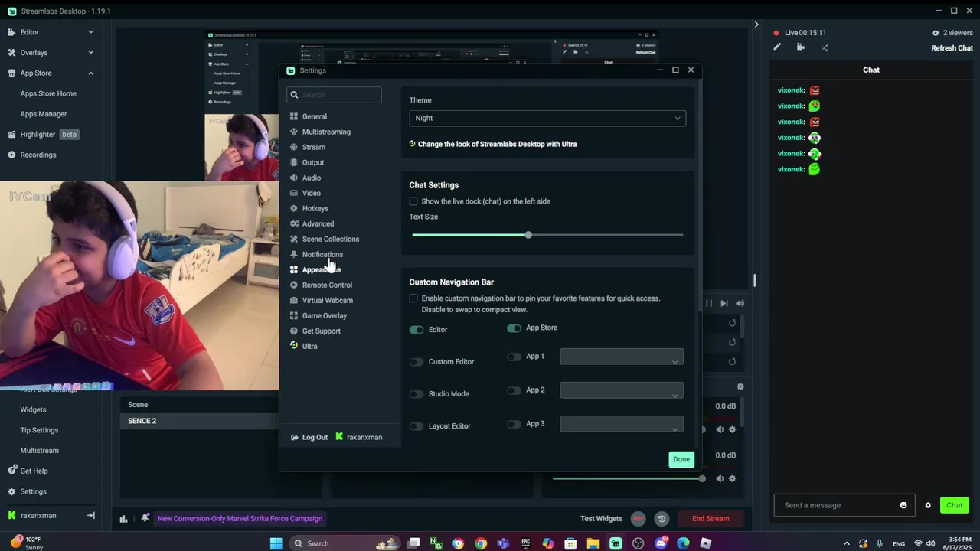This screenshot has height=551, width=980.
Task: Open the chat emoji picker
Action: [903, 505]
